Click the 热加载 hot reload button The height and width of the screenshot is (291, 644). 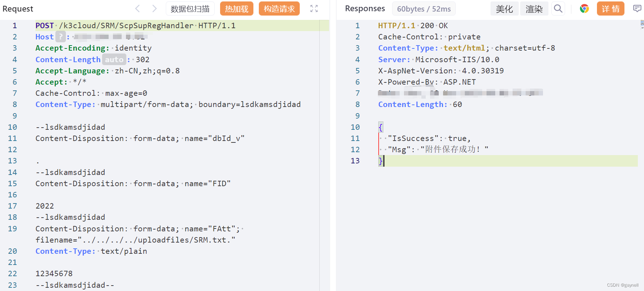[x=237, y=9]
